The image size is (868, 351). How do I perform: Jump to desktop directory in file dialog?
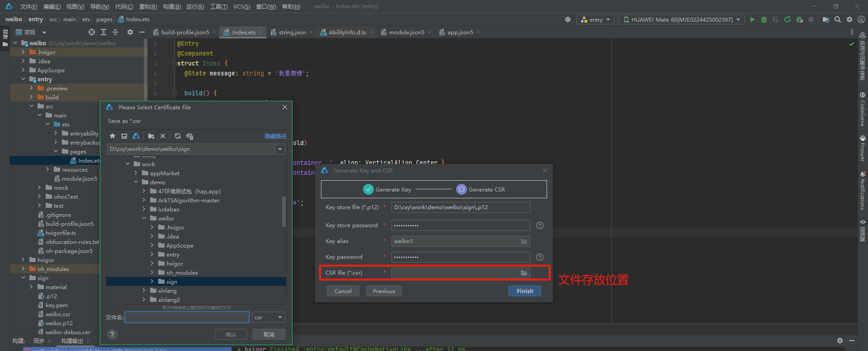[x=124, y=136]
